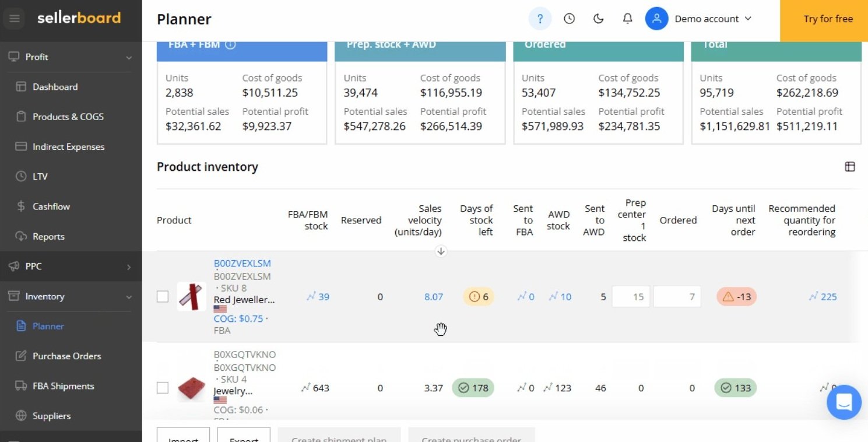This screenshot has height=442, width=868.
Task: Select checkbox for SKU 8 product
Action: (163, 297)
